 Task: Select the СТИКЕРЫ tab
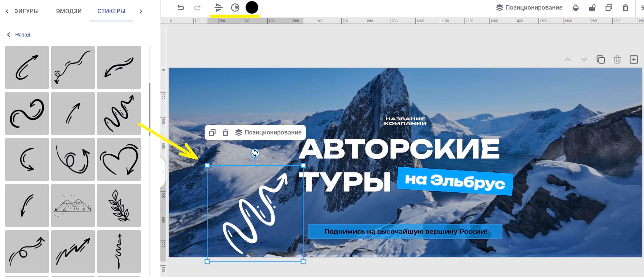(x=111, y=11)
